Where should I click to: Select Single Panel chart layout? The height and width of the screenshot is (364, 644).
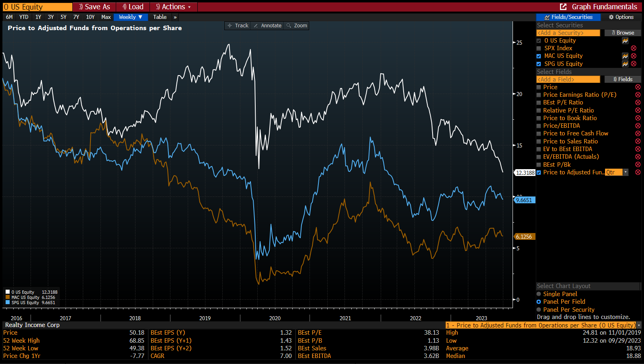[539, 294]
